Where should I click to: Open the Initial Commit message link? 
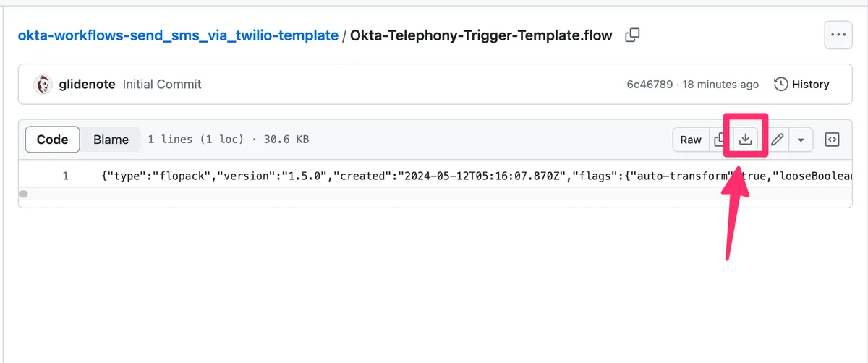tap(162, 85)
